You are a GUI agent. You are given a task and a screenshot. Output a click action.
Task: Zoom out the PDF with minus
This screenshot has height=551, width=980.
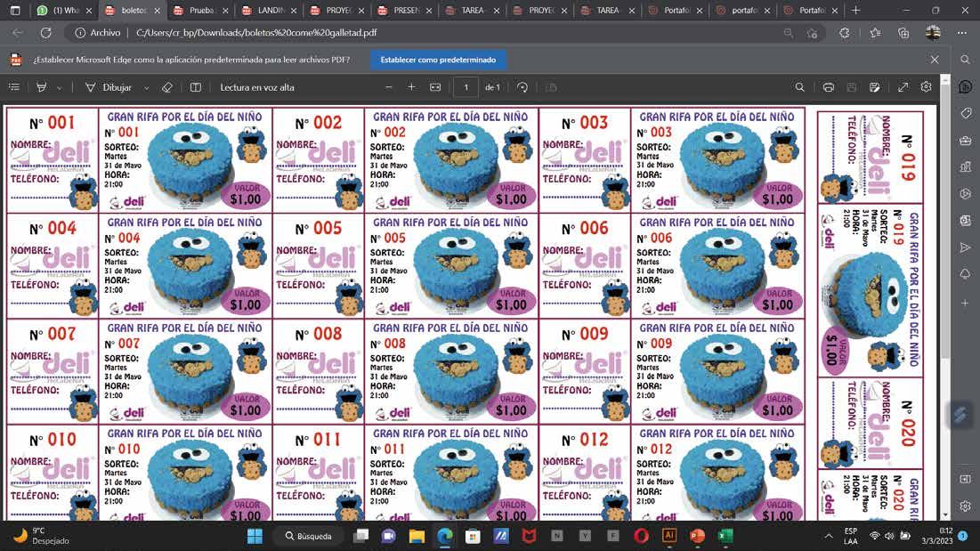pos(389,87)
